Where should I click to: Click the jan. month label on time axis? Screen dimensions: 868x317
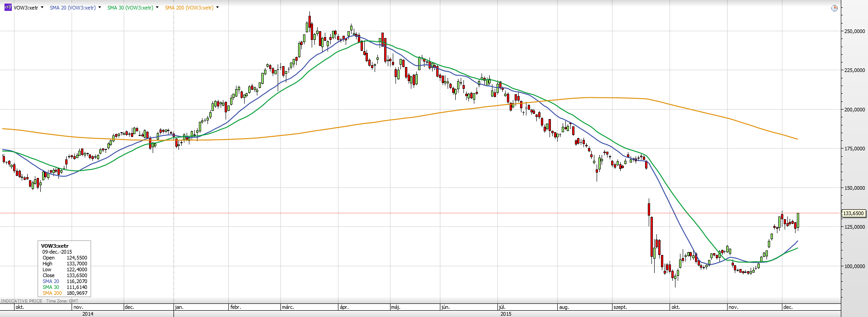pos(179,307)
